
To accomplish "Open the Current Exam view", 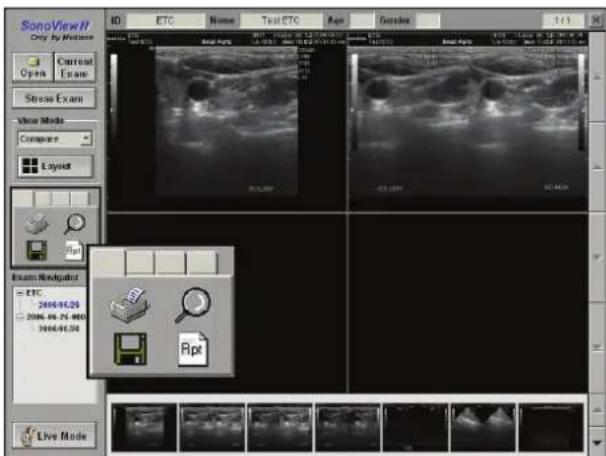I will pos(75,67).
